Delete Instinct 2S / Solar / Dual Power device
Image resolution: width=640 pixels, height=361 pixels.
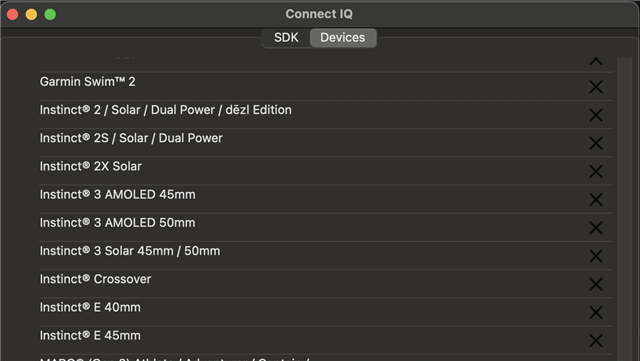596,143
